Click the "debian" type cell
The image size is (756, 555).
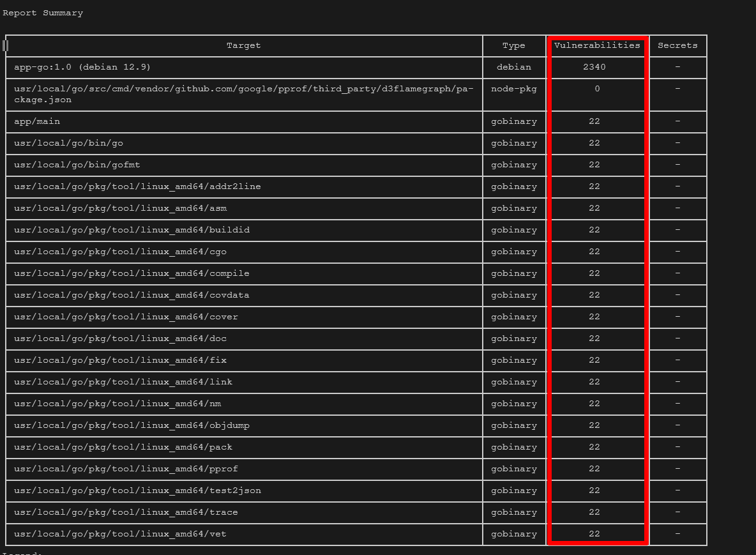(x=513, y=67)
